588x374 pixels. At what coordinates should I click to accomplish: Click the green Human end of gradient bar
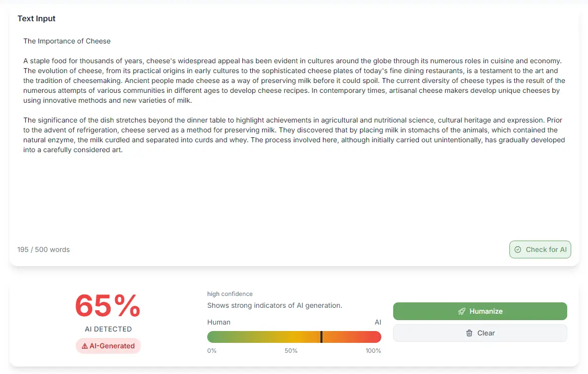coord(213,337)
